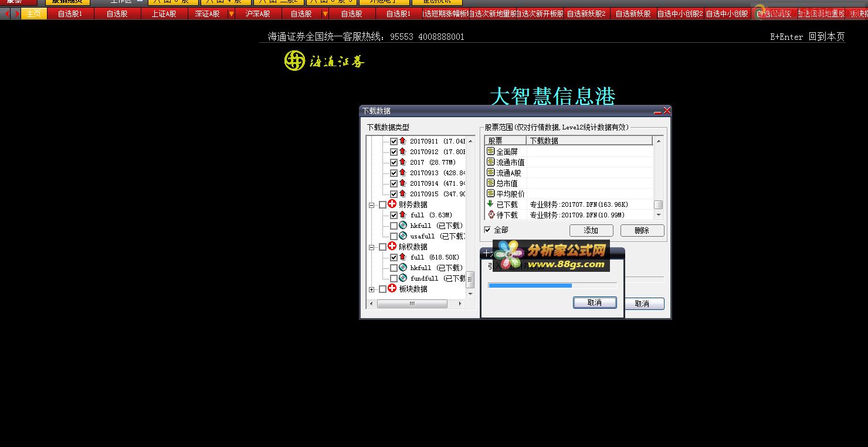Click stock list scroll-down arrow
The height and width of the screenshot is (447, 868).
659,215
